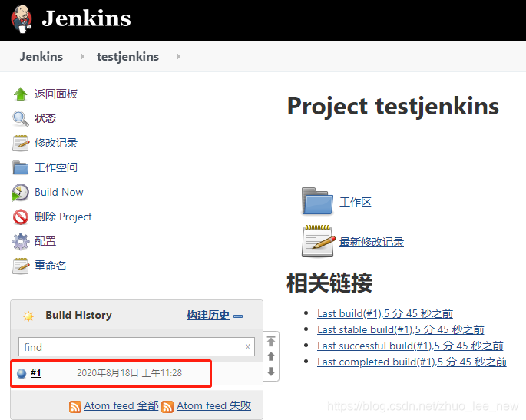
Task: Click the sun weather icon in Build History
Action: click(x=28, y=316)
